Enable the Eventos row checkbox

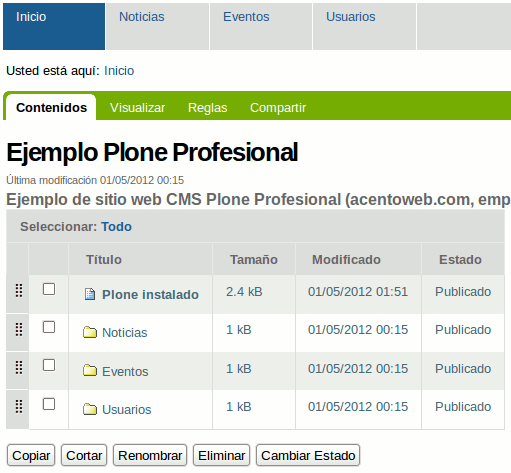tap(49, 365)
